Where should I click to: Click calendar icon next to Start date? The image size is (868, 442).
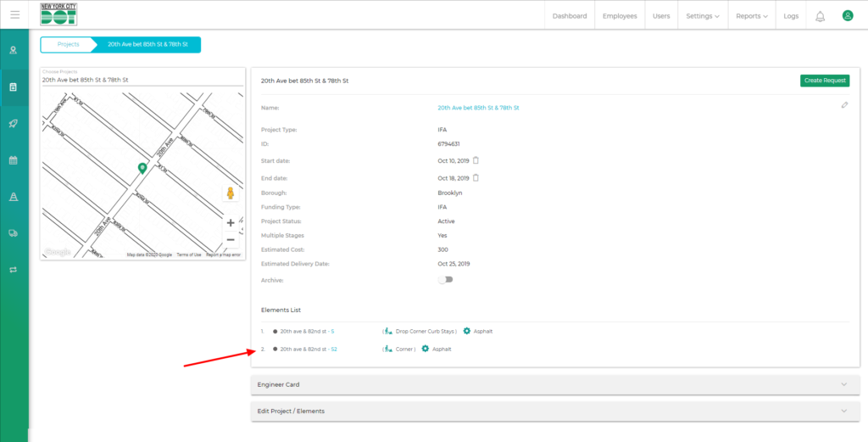pos(476,159)
